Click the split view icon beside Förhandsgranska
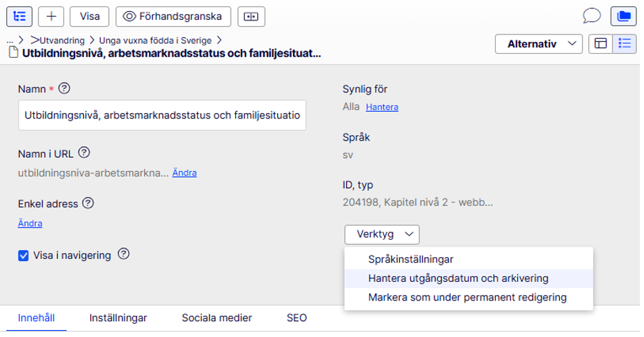Image resolution: width=644 pixels, height=337 pixels. 251,17
